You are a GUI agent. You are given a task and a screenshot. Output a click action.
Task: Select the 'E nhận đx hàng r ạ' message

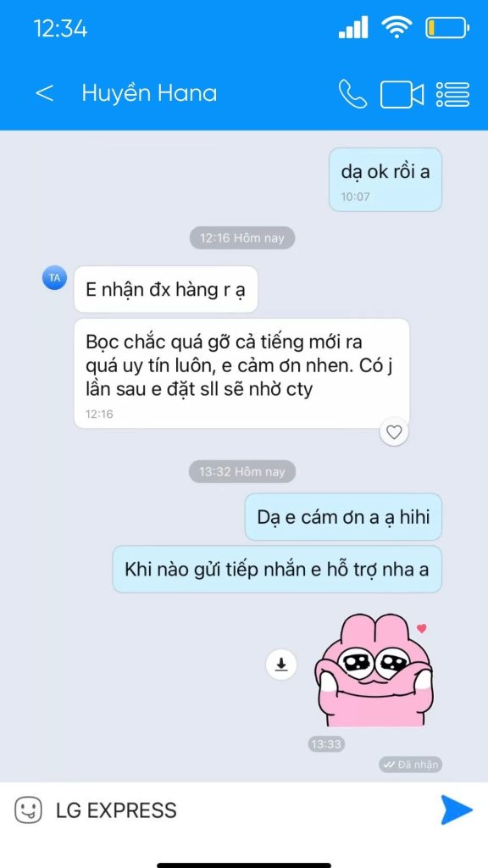166,290
